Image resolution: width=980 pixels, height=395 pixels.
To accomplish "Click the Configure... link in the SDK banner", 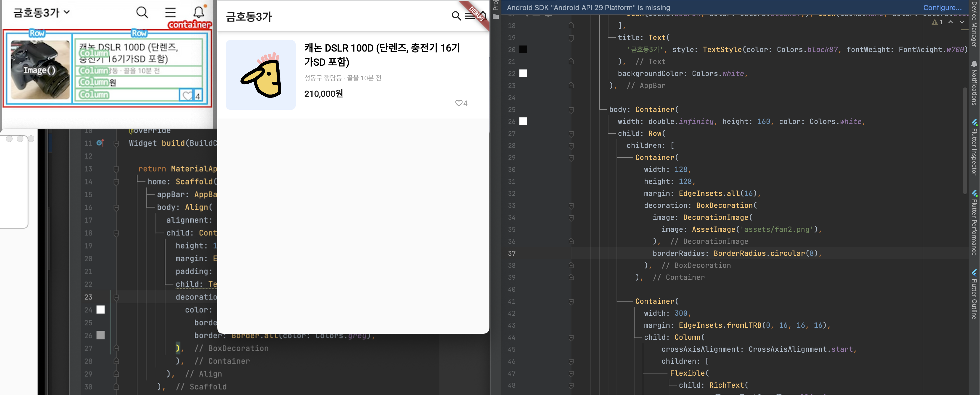I will click(942, 8).
